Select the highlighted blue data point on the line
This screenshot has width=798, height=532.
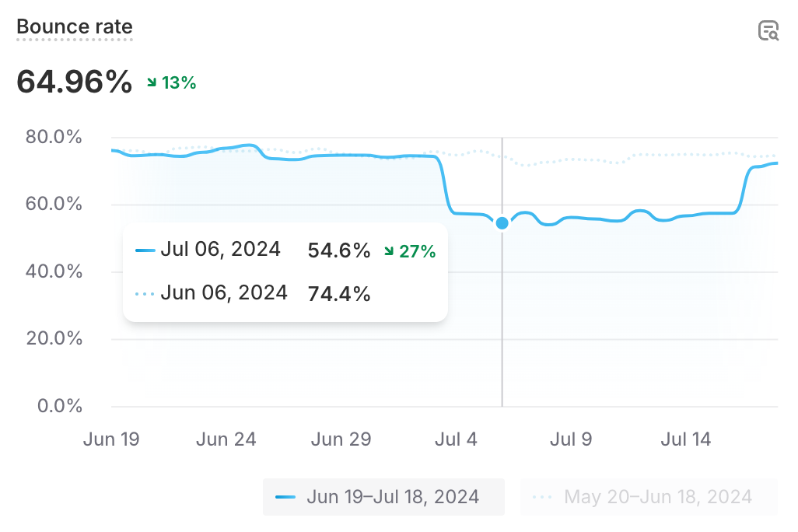click(x=502, y=223)
